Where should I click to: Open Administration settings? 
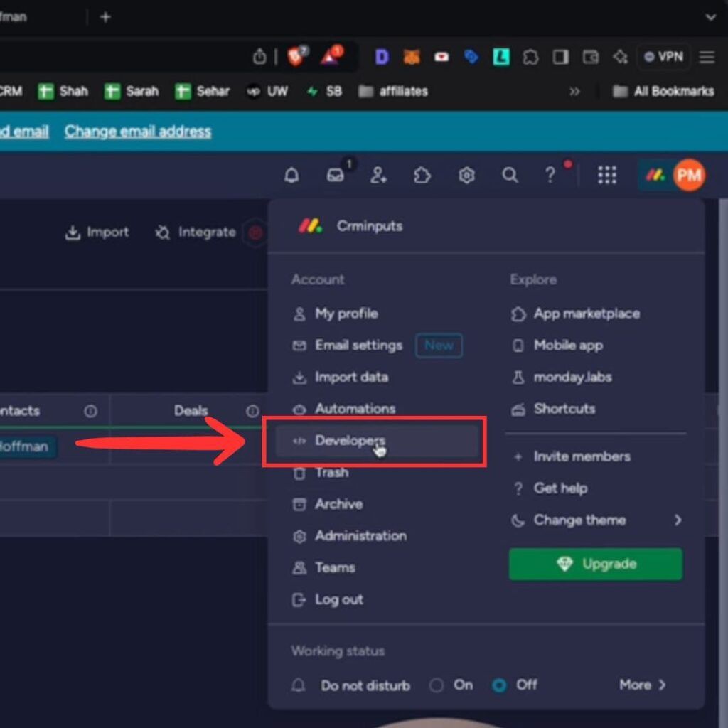[350, 536]
